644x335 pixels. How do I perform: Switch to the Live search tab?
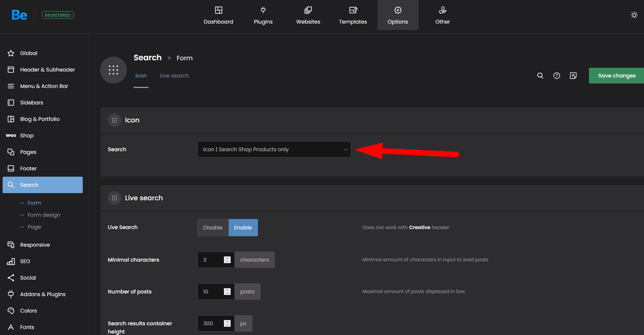pyautogui.click(x=174, y=76)
